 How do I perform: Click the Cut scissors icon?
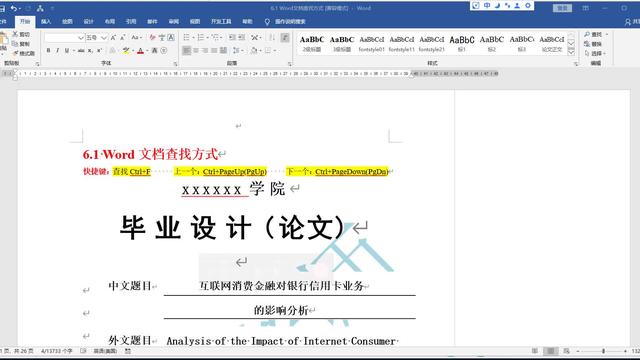pos(16,34)
